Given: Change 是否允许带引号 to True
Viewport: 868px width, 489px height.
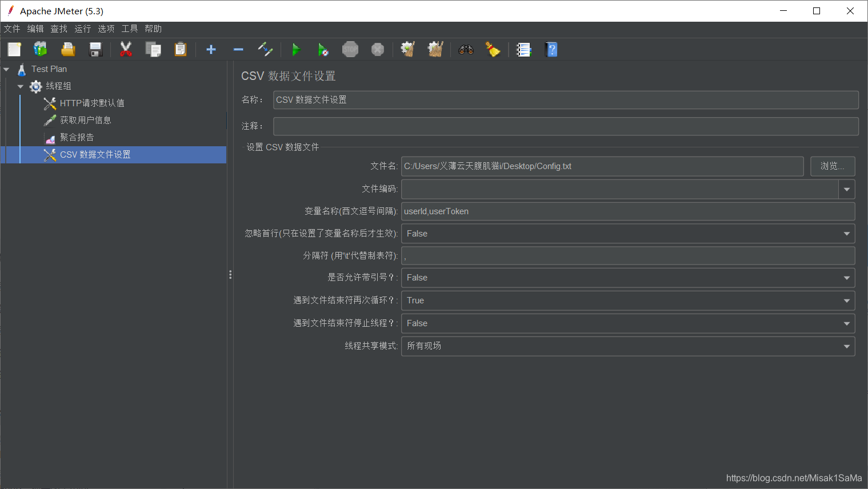Looking at the screenshot, I should [x=846, y=278].
